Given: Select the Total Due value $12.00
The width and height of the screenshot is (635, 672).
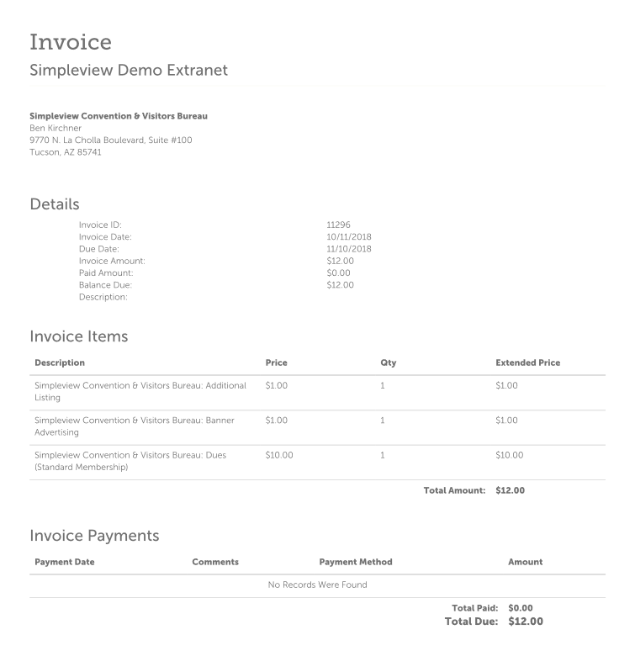Looking at the screenshot, I should pos(526,622).
